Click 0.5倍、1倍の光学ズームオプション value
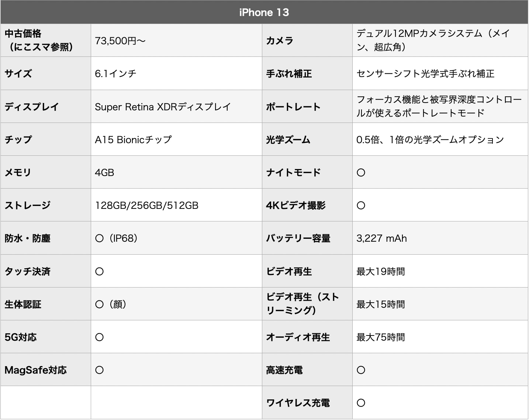529x420 pixels. coord(430,140)
